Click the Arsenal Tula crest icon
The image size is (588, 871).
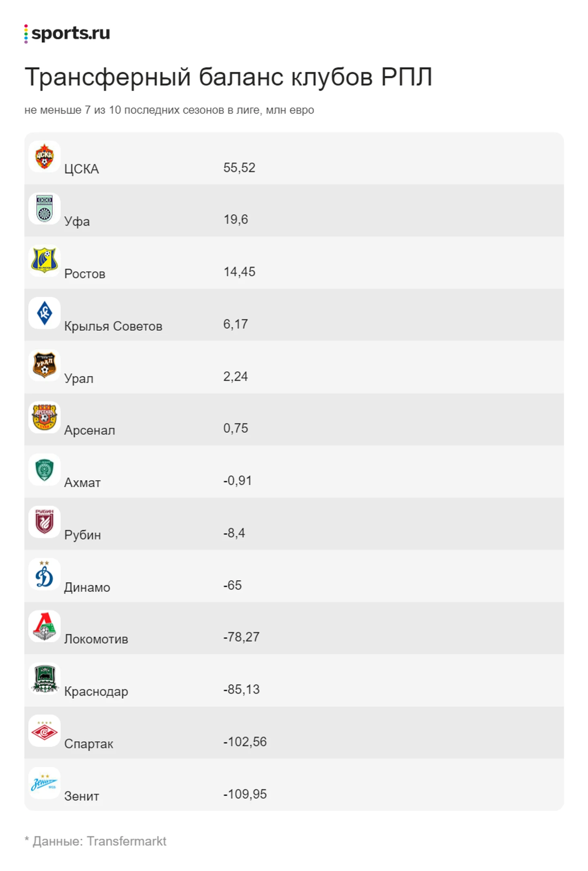pos(44,417)
